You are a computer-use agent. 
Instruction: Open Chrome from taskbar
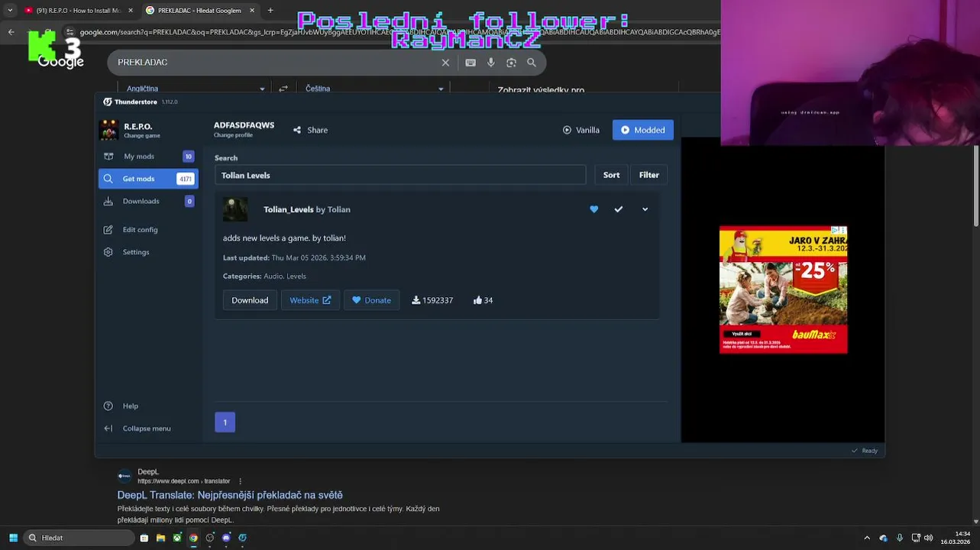(193, 538)
